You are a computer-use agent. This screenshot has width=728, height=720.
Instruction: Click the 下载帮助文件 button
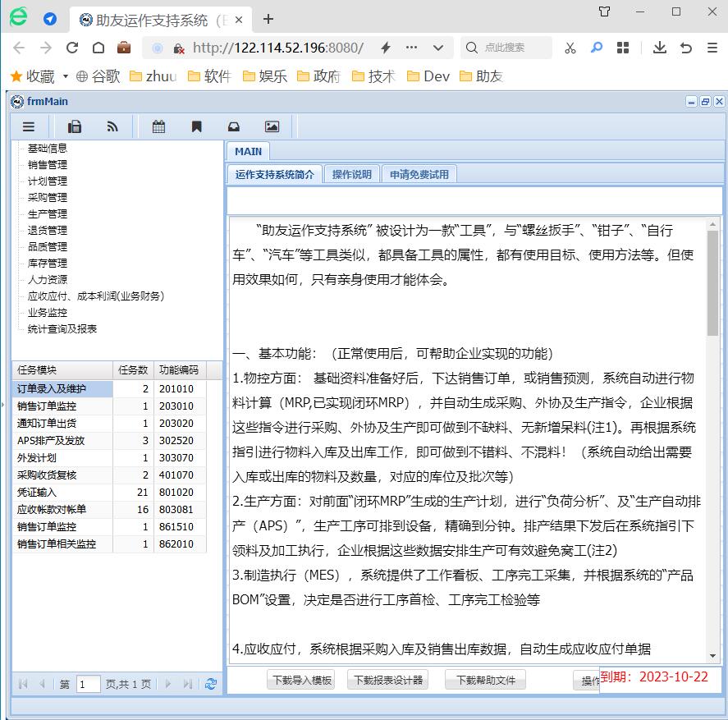pos(485,680)
